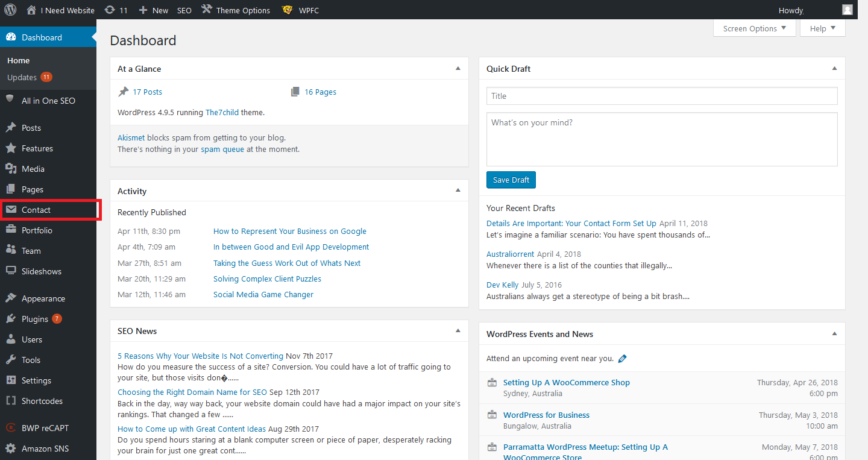
Task: Click the Save Draft button
Action: click(511, 180)
